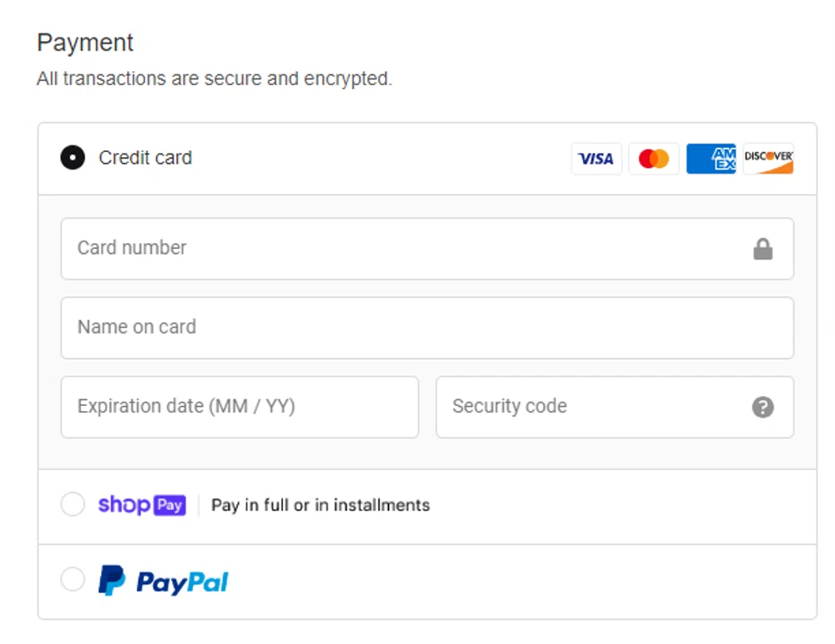The image size is (835, 644).
Task: Click "Pay in full or in installments" text
Action: click(x=321, y=505)
